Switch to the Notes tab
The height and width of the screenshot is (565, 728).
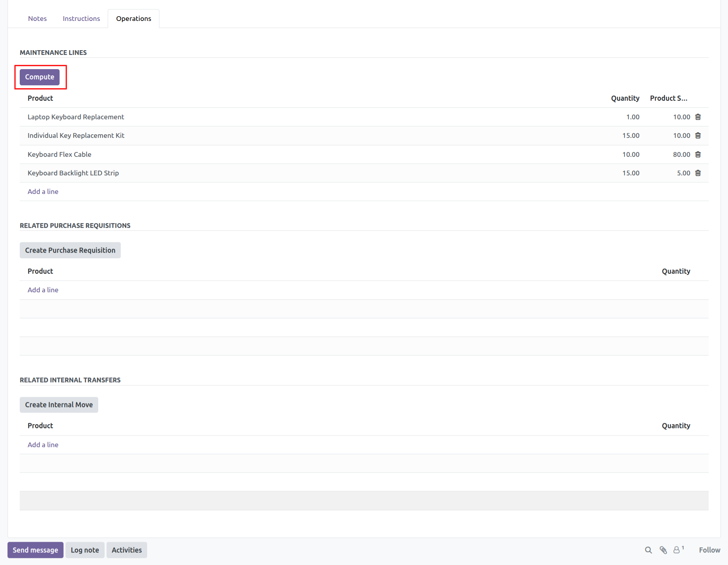37,19
